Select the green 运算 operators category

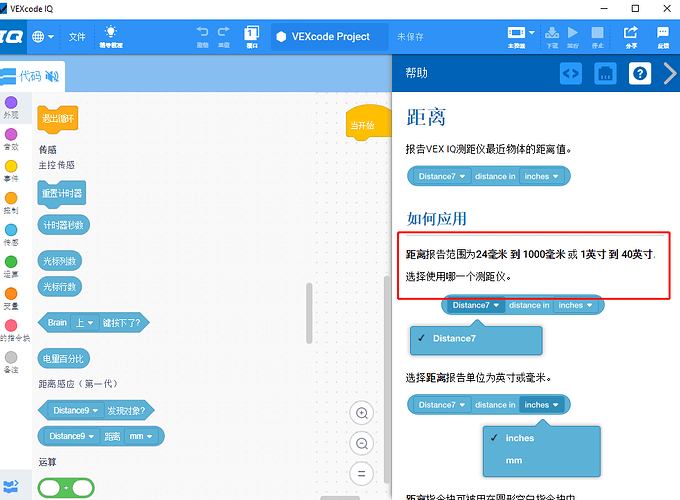pos(11,267)
